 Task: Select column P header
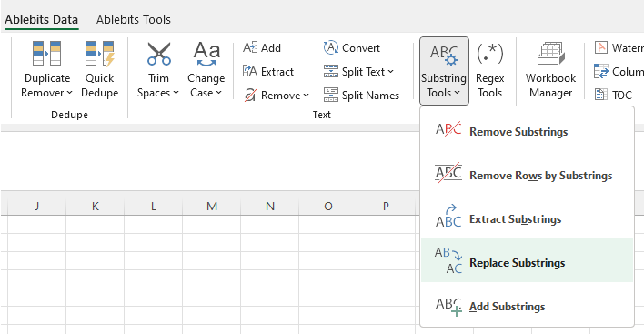point(386,207)
